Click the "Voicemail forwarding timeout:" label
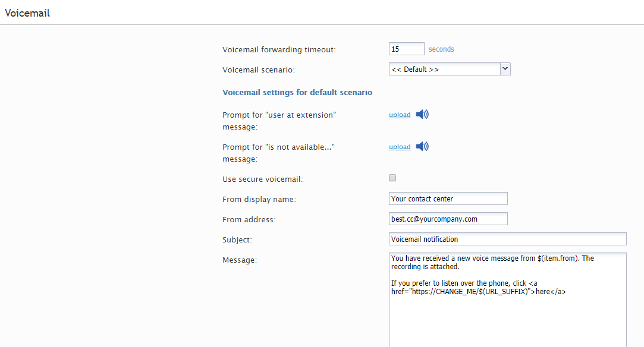The width and height of the screenshot is (644, 347). tap(279, 50)
